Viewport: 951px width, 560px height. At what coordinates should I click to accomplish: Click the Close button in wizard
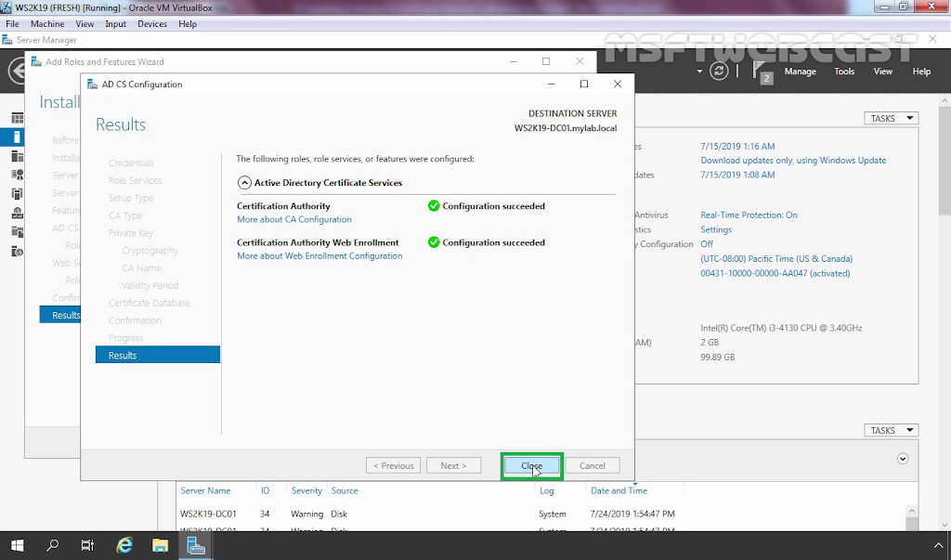[x=532, y=466]
